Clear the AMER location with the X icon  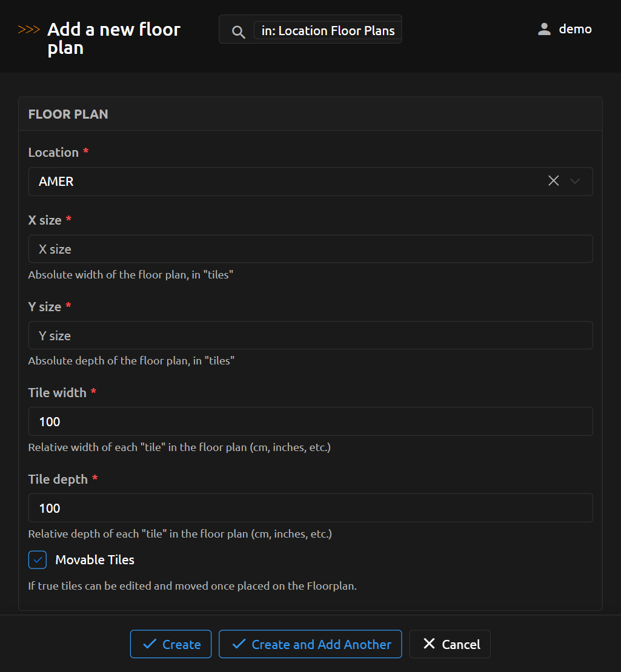553,181
